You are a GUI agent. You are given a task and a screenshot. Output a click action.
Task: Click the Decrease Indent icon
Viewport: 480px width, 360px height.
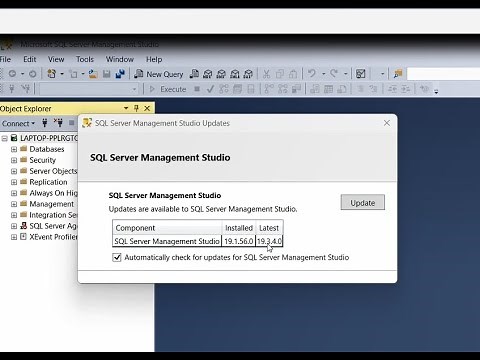point(392,89)
